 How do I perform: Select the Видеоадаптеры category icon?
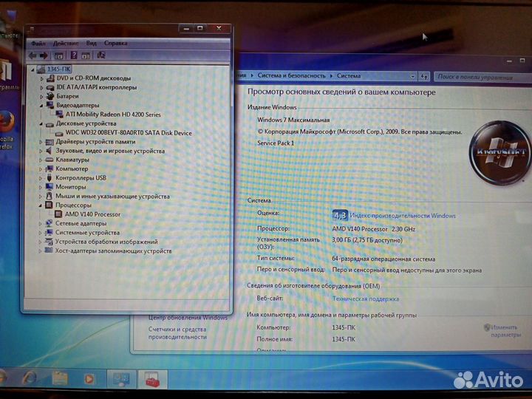(x=50, y=105)
